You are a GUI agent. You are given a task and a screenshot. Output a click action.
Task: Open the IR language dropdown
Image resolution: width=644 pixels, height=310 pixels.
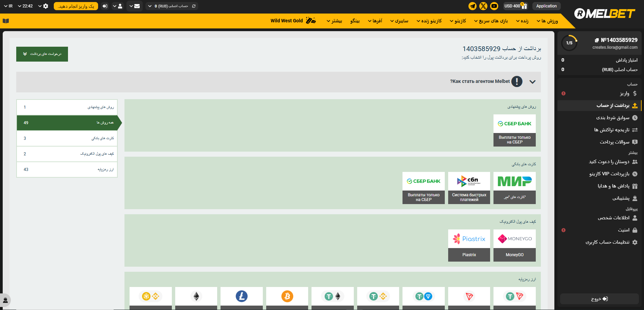[x=8, y=6]
